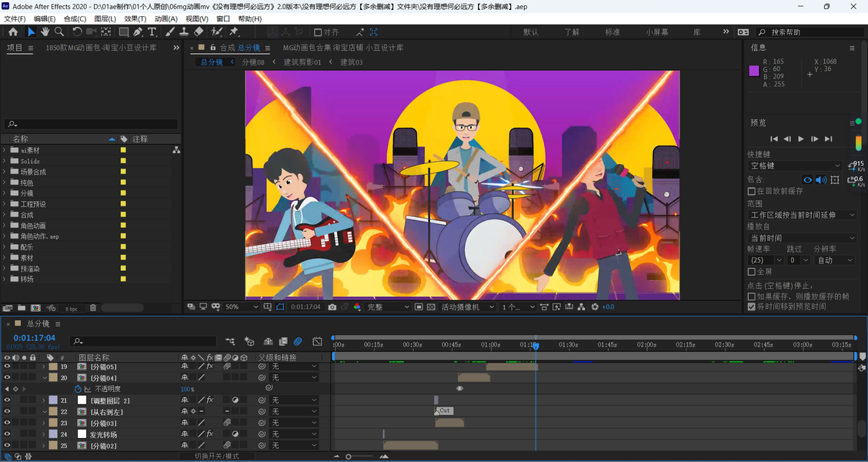Open the 活动摄像机 view dropdown

(467, 307)
